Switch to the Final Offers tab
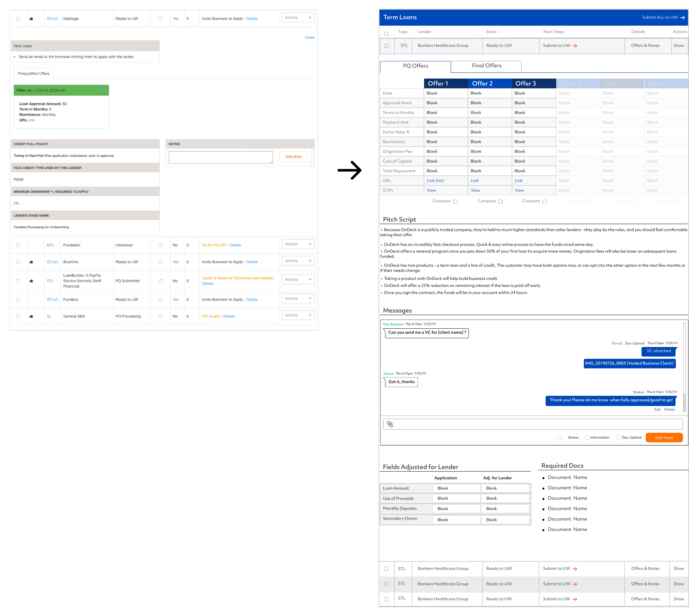This screenshot has width=698, height=616. (x=486, y=66)
